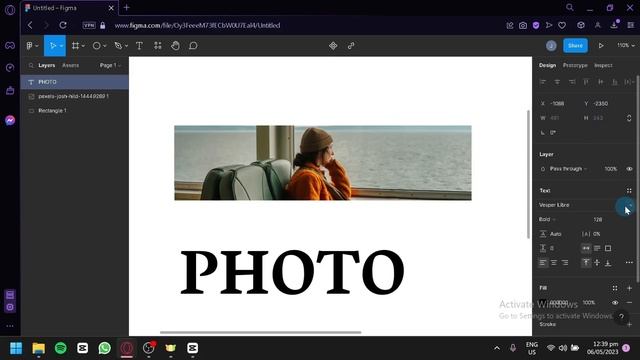Select the Comment tool
This screenshot has height=360, width=640.
tap(193, 46)
